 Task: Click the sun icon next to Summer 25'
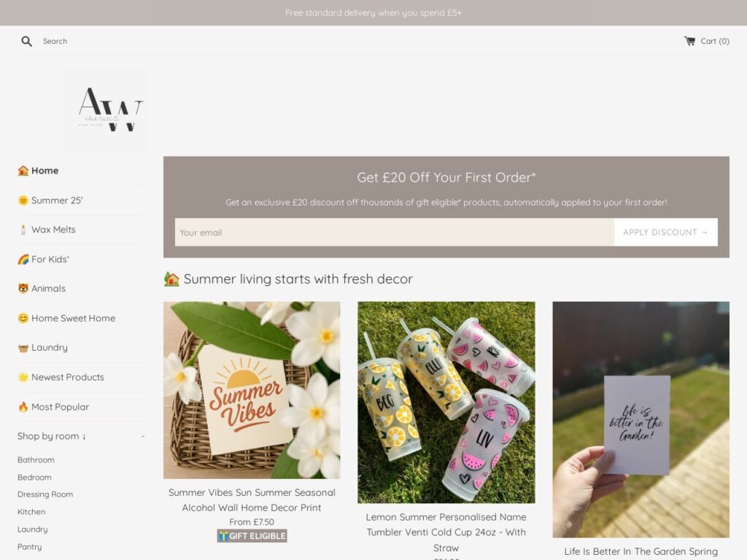coord(23,201)
